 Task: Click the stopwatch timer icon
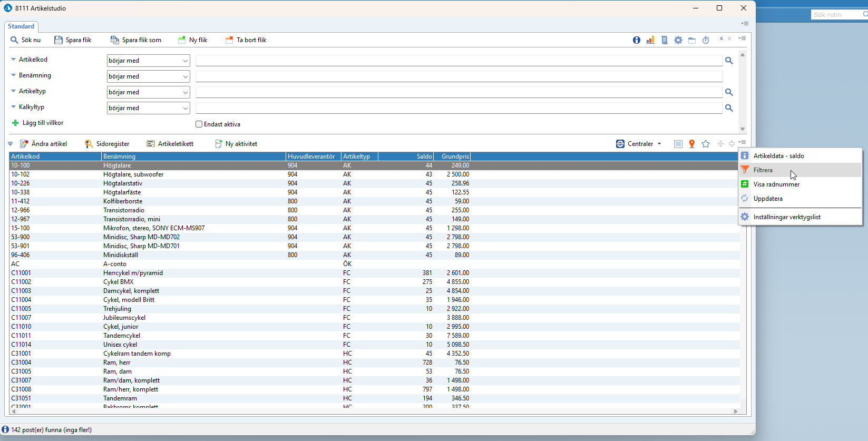(x=706, y=40)
